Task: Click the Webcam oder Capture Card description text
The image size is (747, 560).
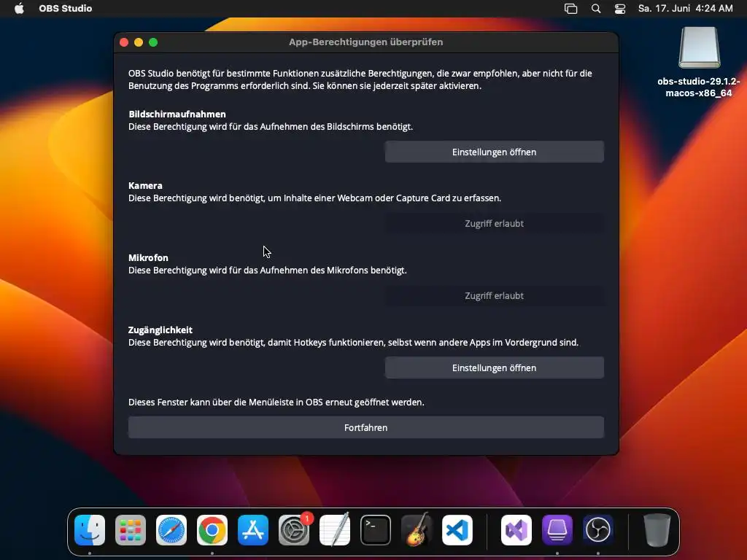Action: click(x=315, y=198)
